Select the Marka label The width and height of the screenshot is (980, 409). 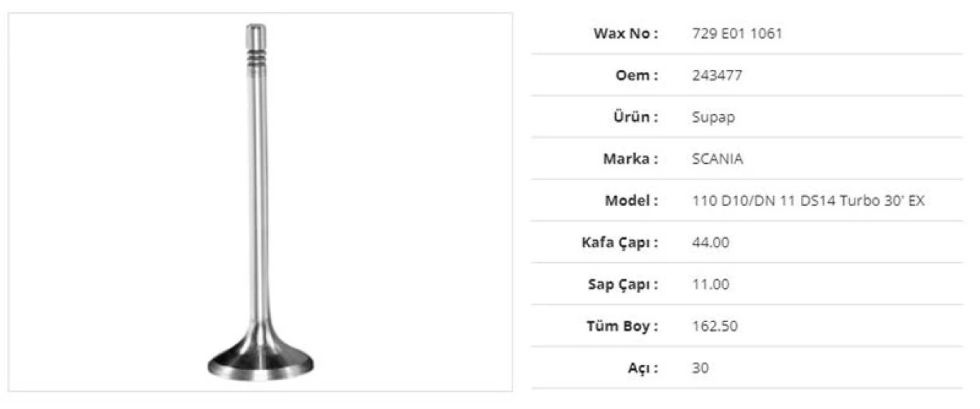tap(630, 159)
